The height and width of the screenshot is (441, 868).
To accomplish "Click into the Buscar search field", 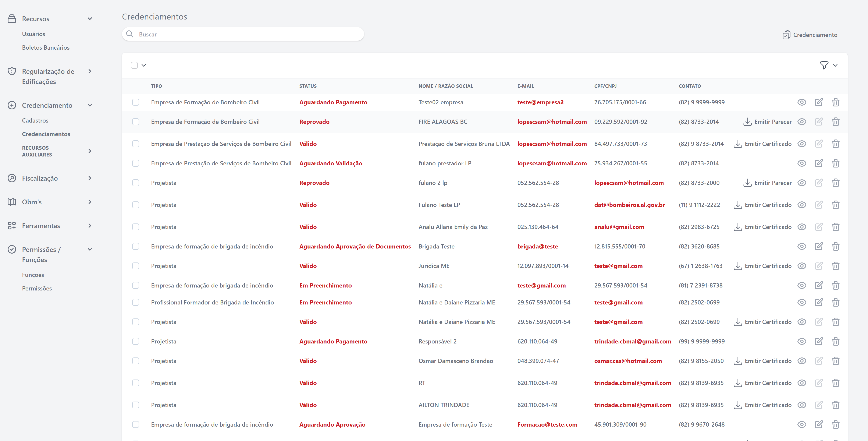I will [x=243, y=34].
